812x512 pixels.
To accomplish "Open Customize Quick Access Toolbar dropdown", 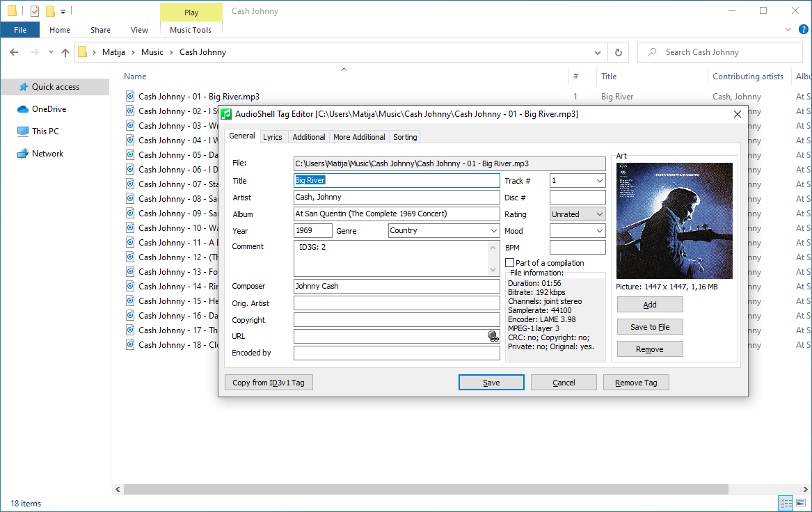I will point(63,11).
